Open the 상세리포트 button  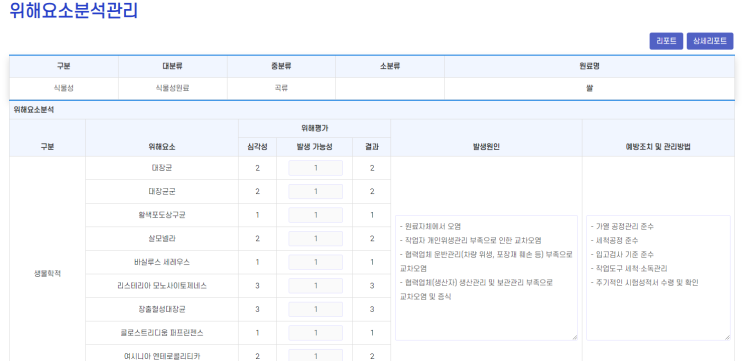[710, 41]
